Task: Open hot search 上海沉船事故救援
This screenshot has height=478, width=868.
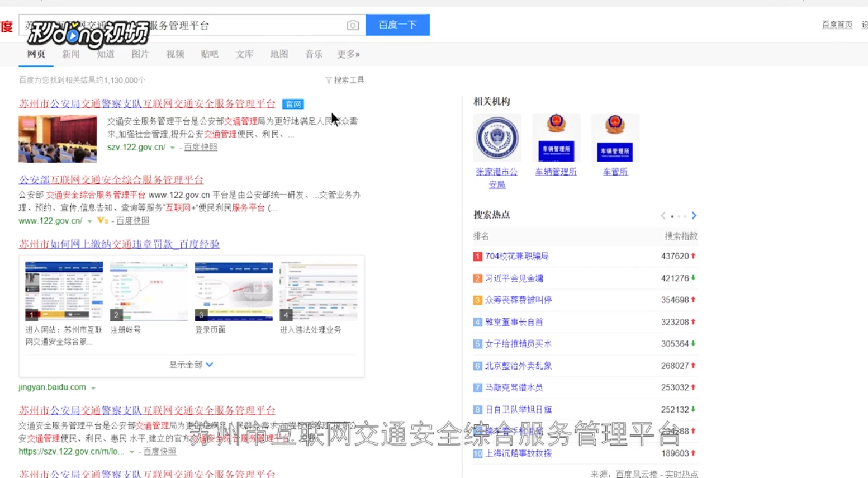Action: point(519,453)
